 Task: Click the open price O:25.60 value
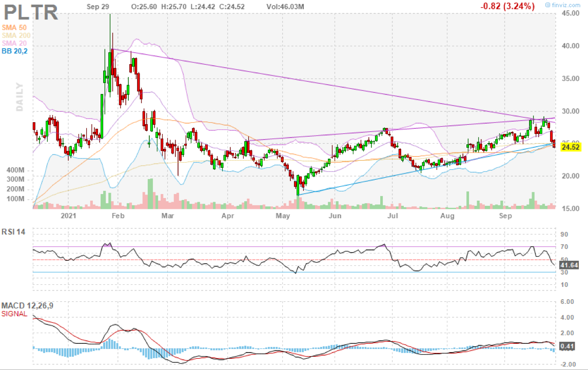(x=144, y=7)
